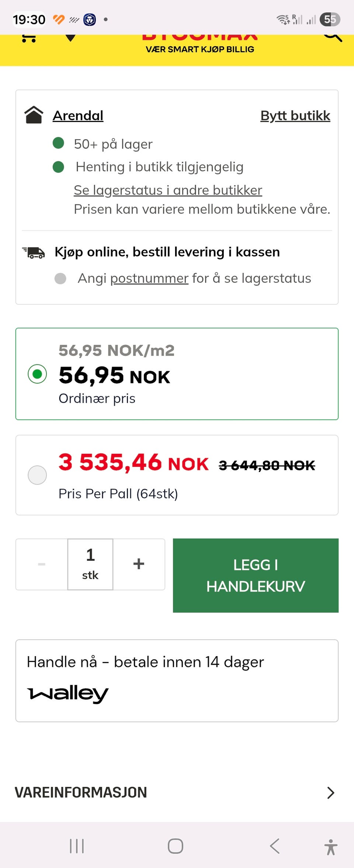Image resolution: width=354 pixels, height=868 pixels.
Task: Expand the VAREINFORMASJON section
Action: tap(177, 793)
